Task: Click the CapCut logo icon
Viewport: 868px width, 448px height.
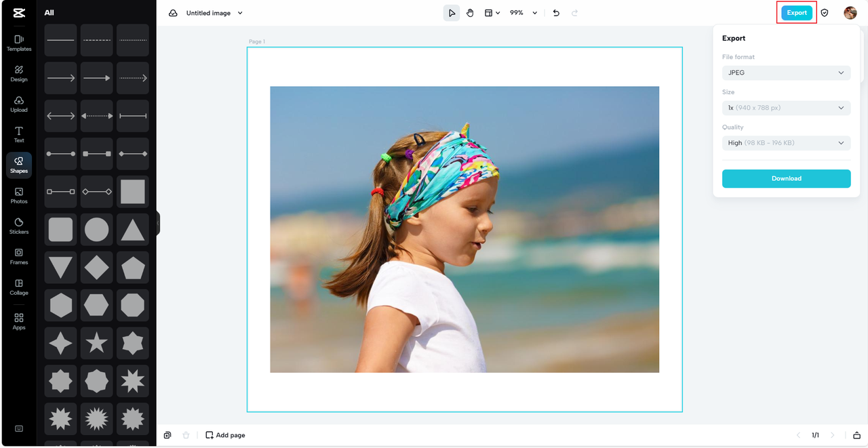Action: [x=18, y=12]
